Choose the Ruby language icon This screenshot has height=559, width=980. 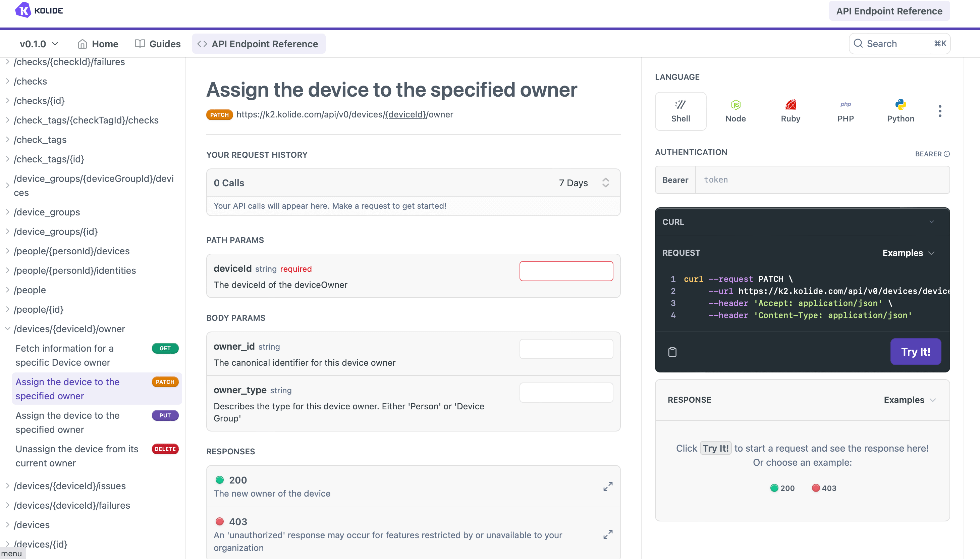pos(790,111)
